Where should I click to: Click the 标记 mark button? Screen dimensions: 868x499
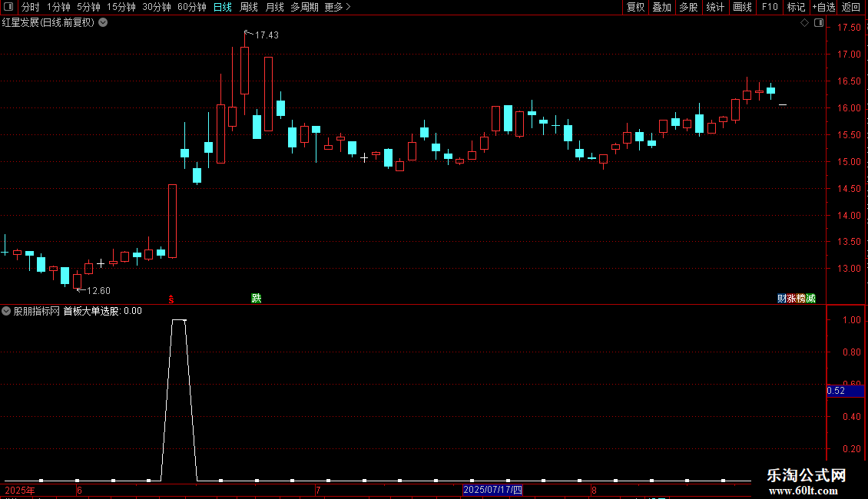pos(796,7)
